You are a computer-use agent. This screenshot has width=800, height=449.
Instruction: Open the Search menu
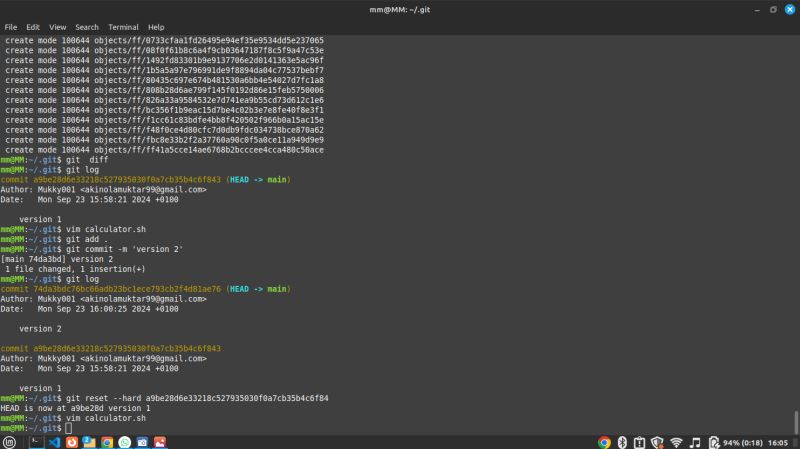(87, 27)
